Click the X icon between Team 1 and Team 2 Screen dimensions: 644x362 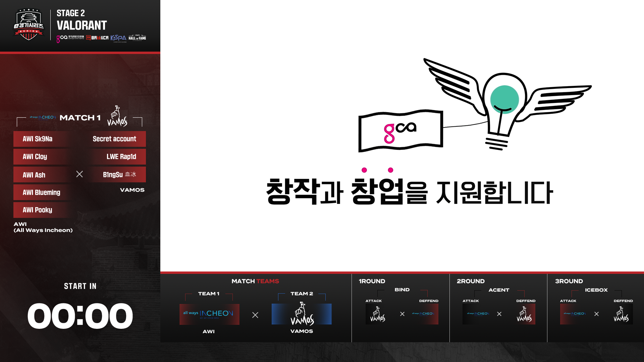(255, 315)
